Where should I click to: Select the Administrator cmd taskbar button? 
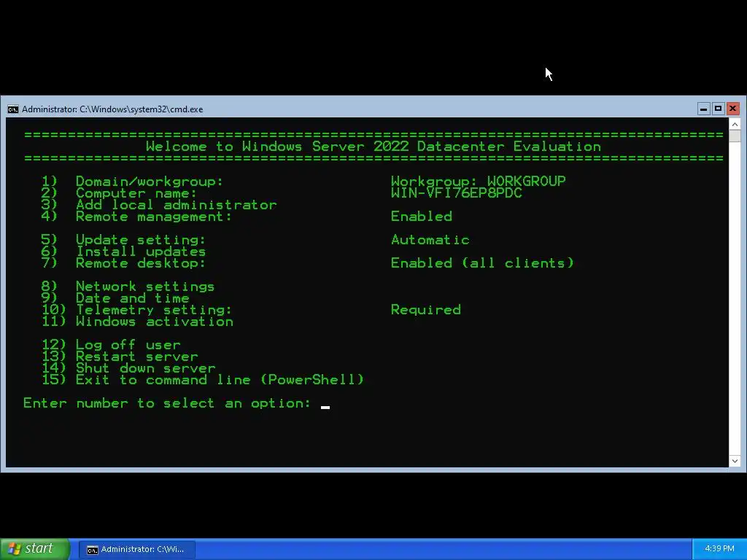136,550
